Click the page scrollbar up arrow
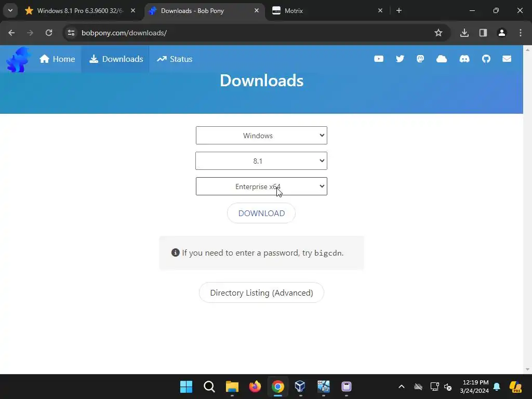Viewport: 532px width, 399px height. pyautogui.click(x=527, y=50)
